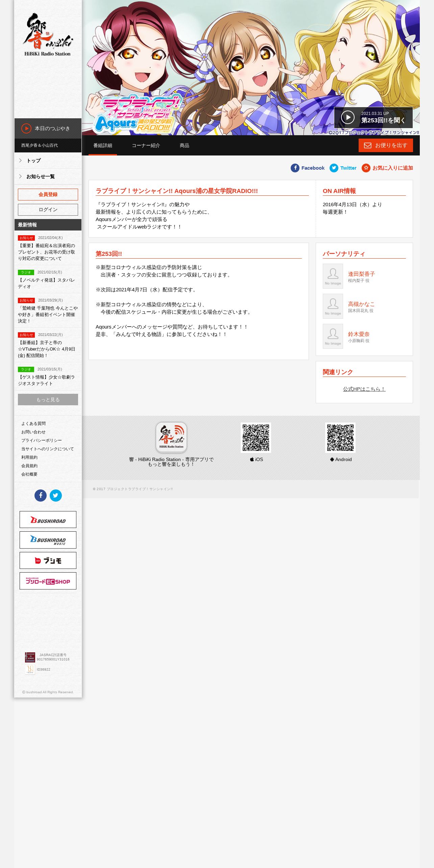
Task: Click 西尾夕香＆小山百代 under today's tweet
Action: pos(40,145)
